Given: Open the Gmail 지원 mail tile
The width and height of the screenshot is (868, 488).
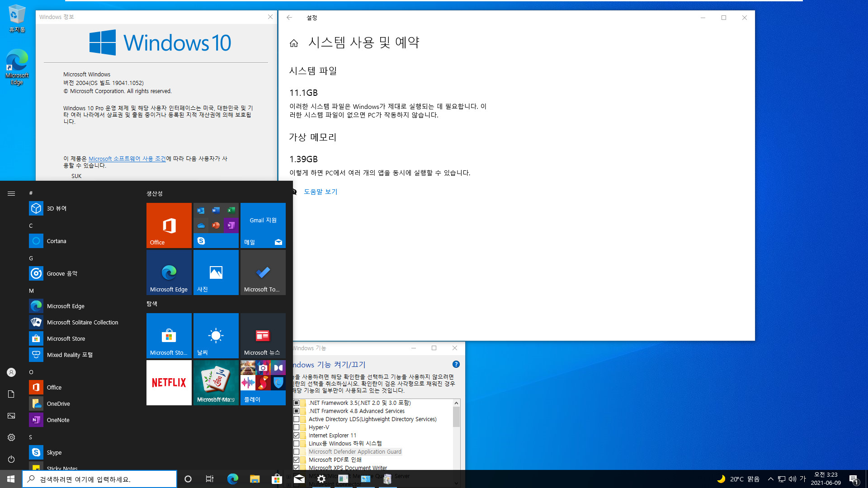Looking at the screenshot, I should (x=263, y=225).
